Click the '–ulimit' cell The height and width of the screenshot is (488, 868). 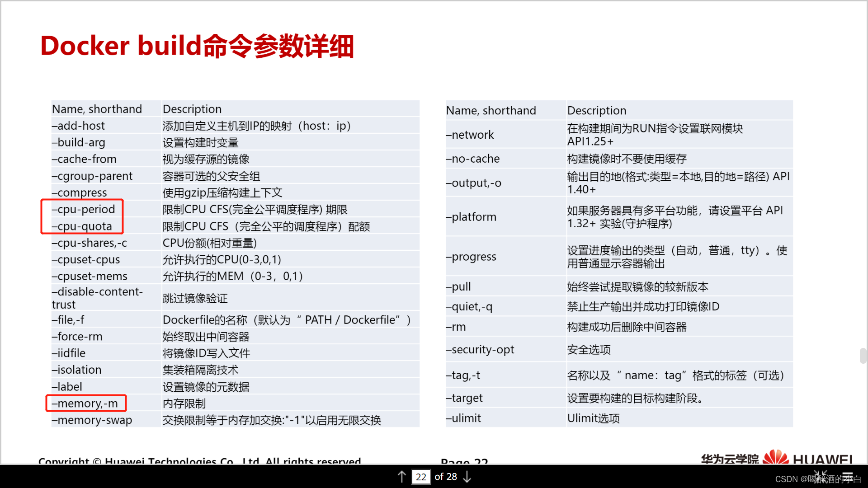(x=506, y=418)
